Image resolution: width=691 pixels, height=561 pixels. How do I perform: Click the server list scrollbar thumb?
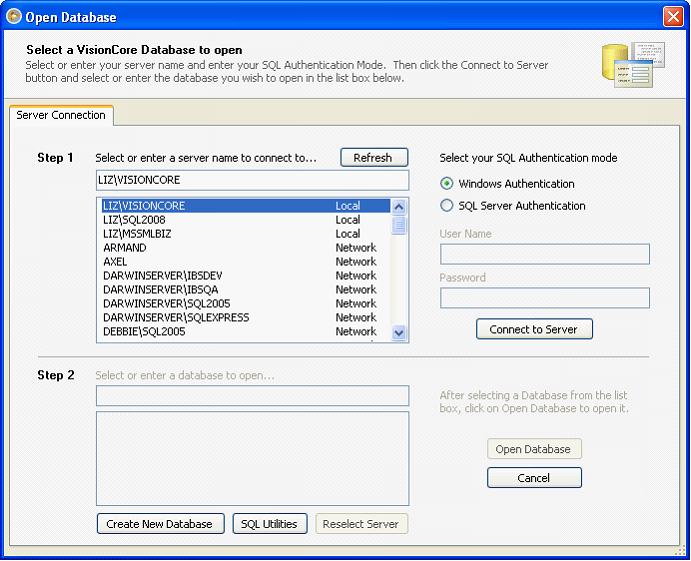click(399, 226)
